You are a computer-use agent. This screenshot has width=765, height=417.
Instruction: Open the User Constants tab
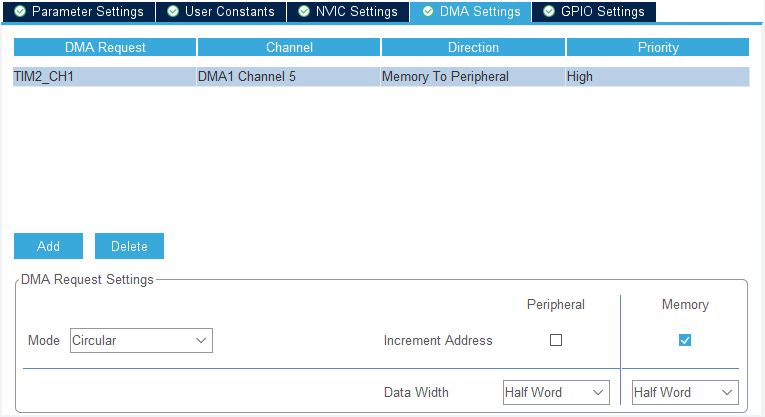click(221, 12)
